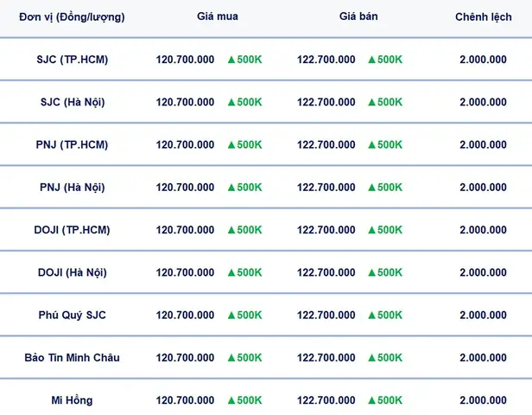The image size is (532, 415).
Task: Click green up arrow in SJC (Hà Nội) sell price
Action: point(372,102)
